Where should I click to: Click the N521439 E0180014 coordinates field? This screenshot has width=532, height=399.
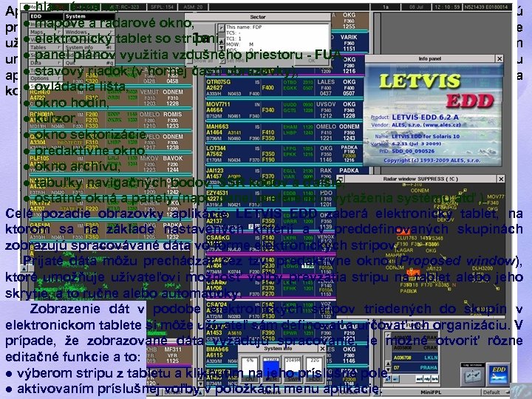click(486, 7)
